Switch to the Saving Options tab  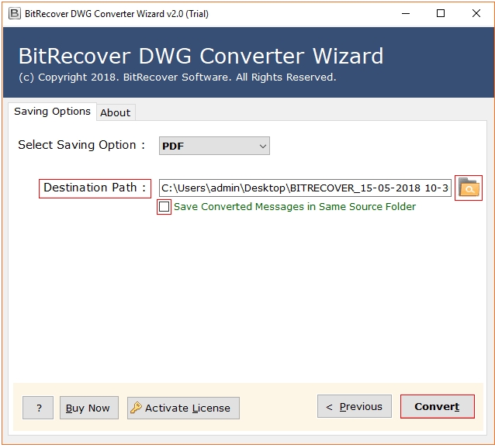coord(53,112)
